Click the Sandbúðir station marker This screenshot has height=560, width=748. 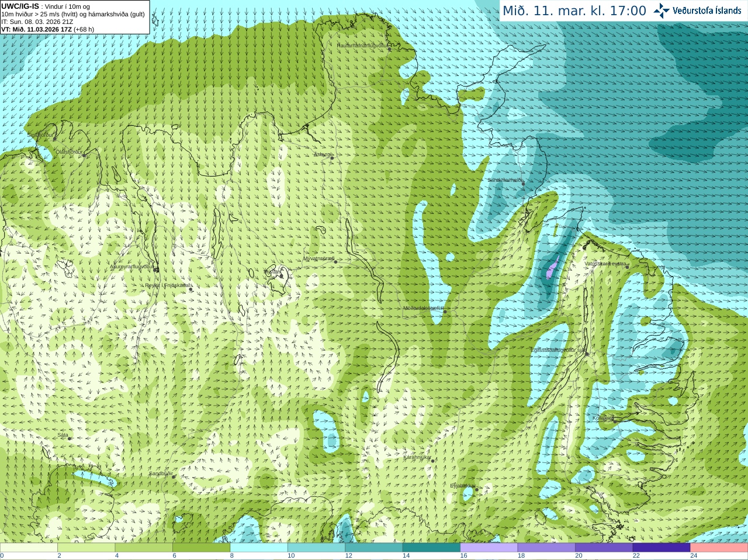point(174,477)
